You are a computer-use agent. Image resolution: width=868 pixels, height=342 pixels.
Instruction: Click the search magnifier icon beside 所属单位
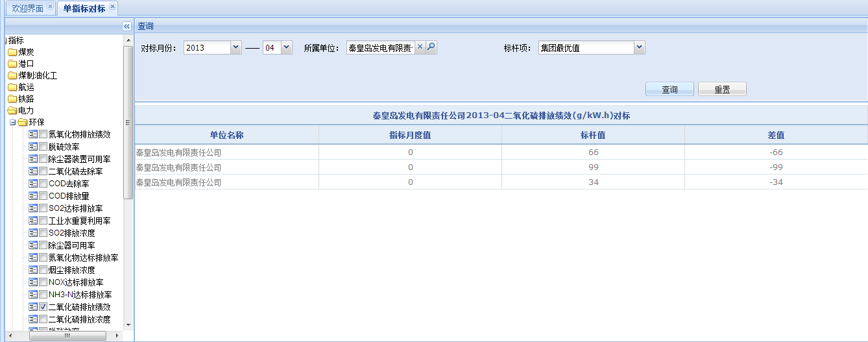431,47
